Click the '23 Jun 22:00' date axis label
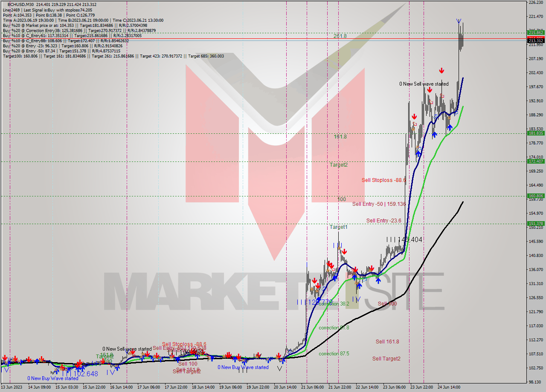This screenshot has width=546, height=392. pos(421,387)
